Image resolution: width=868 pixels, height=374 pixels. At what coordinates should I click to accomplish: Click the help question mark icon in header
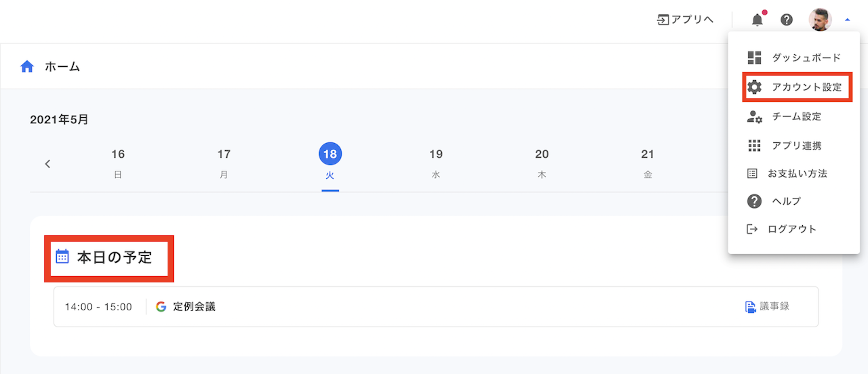pos(787,19)
